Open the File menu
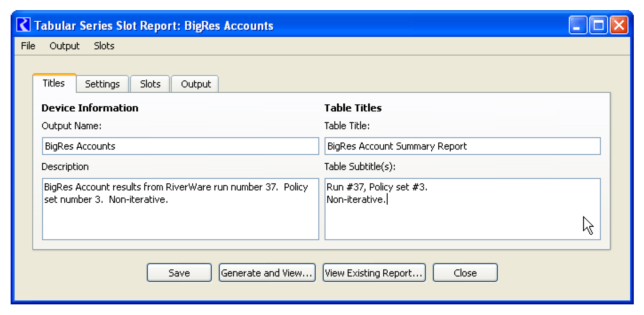The height and width of the screenshot is (315, 644). coord(28,46)
